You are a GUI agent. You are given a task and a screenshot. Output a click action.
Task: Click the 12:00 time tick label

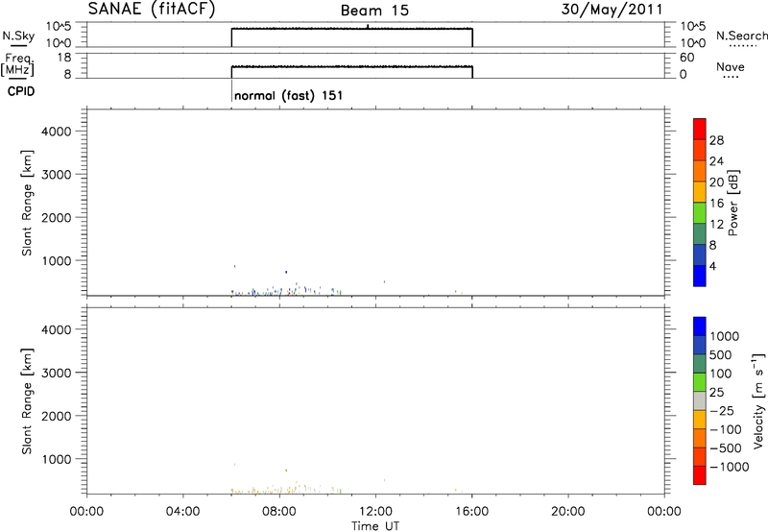click(375, 512)
